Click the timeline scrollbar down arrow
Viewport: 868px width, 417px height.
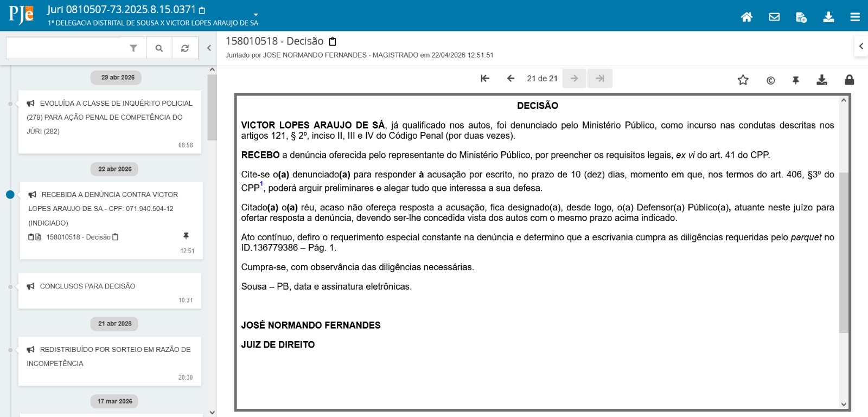(212, 413)
